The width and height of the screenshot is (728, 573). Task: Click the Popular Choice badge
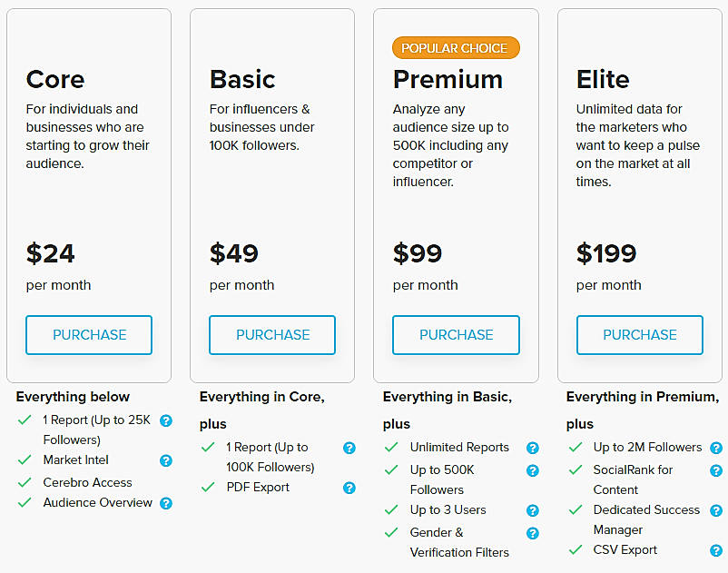[x=456, y=48]
